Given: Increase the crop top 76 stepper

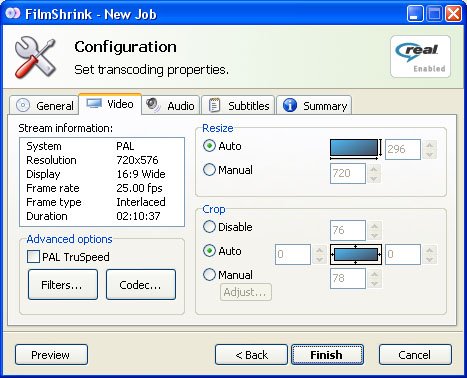Looking at the screenshot, I should [x=375, y=226].
